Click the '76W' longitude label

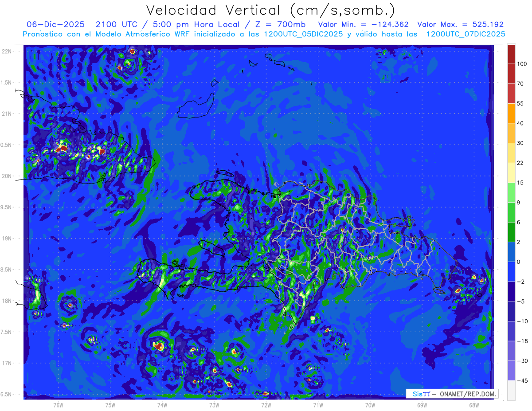tap(58, 405)
